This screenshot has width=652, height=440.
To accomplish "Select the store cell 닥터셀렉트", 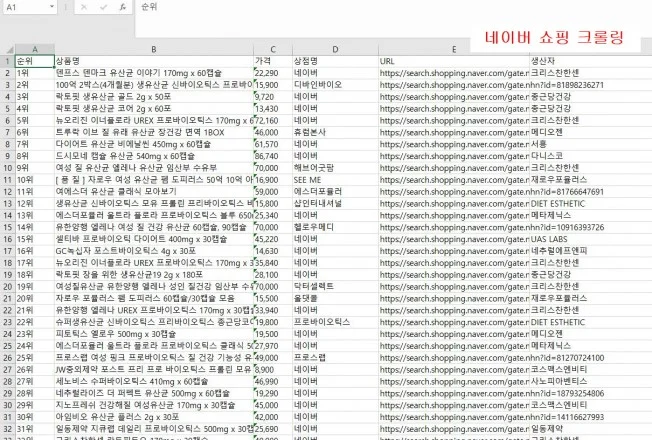I will (335, 287).
